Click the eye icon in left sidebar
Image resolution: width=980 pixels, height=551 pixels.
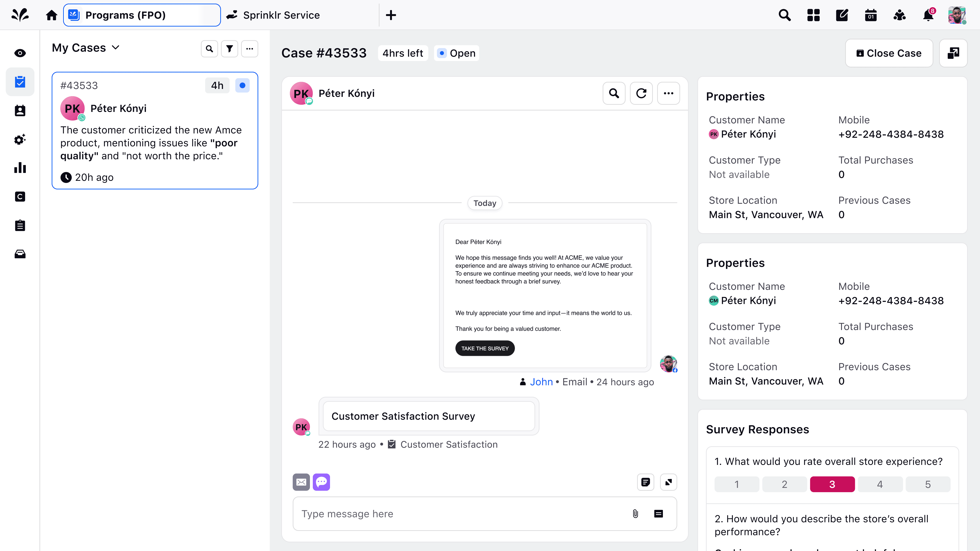pyautogui.click(x=20, y=53)
